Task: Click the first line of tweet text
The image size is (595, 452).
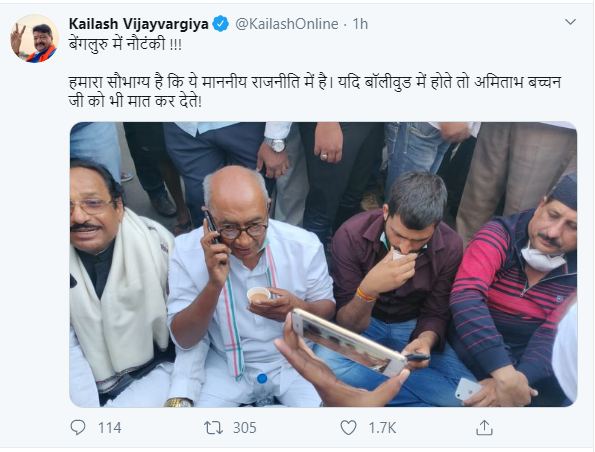Action: click(125, 45)
